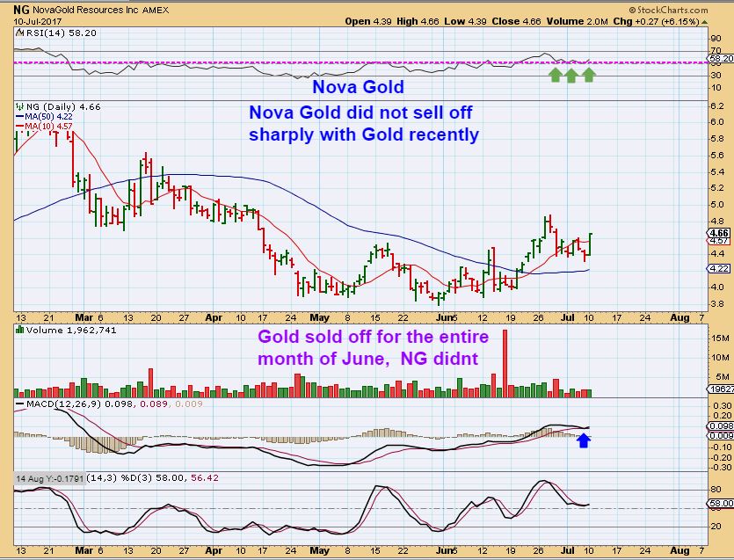Viewport: 734px width, 560px height.
Task: Click the Open 4.39 value
Action: point(368,21)
